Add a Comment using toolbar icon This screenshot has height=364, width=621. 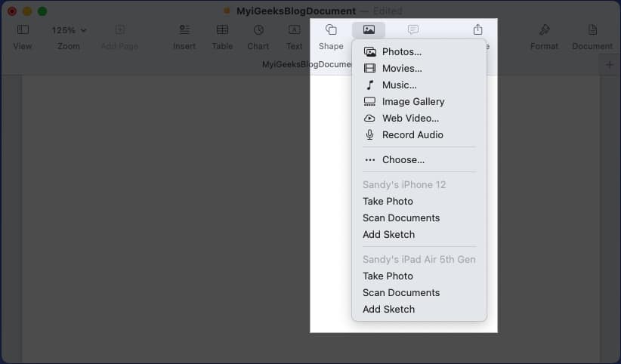coord(413,29)
